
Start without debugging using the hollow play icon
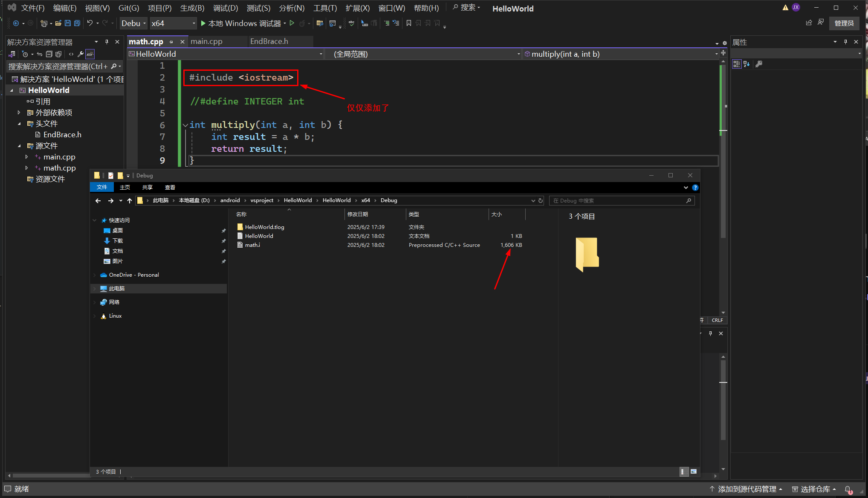(292, 23)
